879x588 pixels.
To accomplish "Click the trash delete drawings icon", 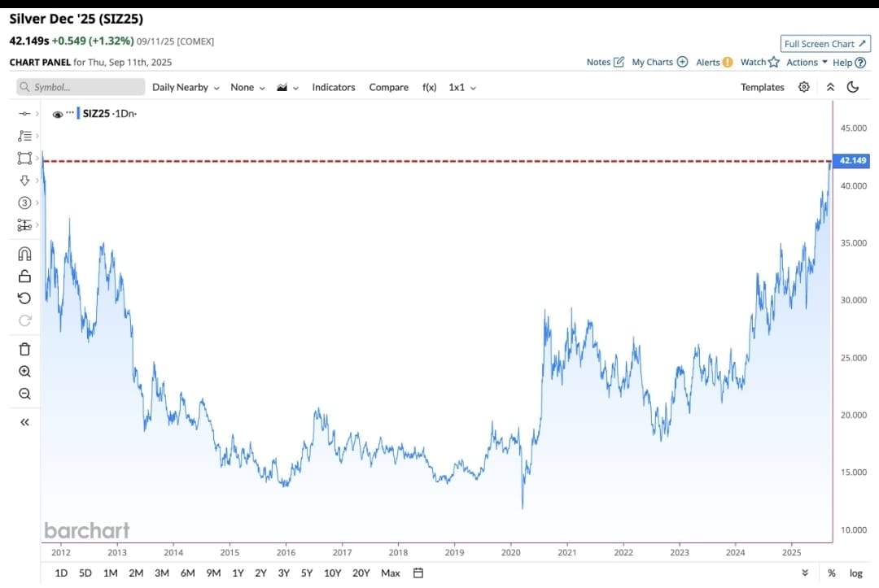I will click(x=24, y=349).
